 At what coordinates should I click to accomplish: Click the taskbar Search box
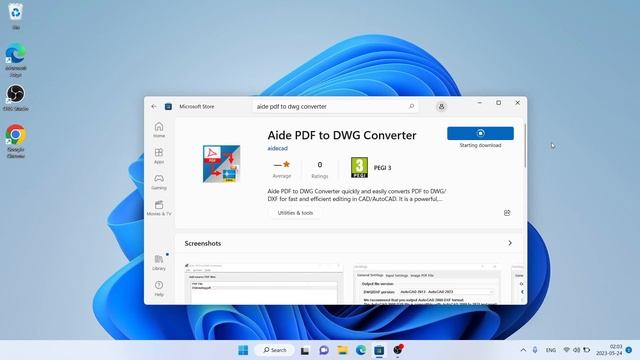(x=274, y=350)
